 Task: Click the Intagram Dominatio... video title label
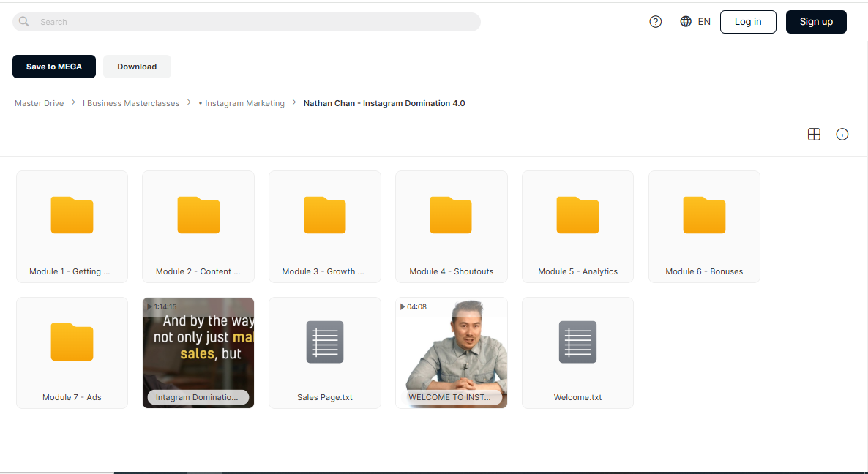pos(197,397)
